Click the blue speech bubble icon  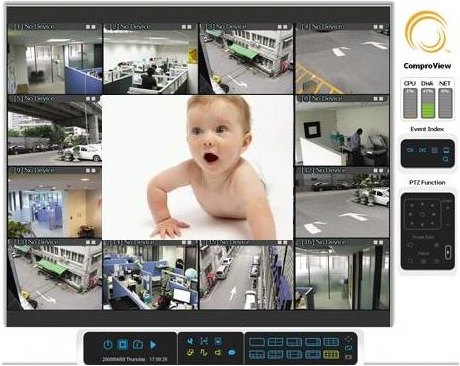coord(232,352)
